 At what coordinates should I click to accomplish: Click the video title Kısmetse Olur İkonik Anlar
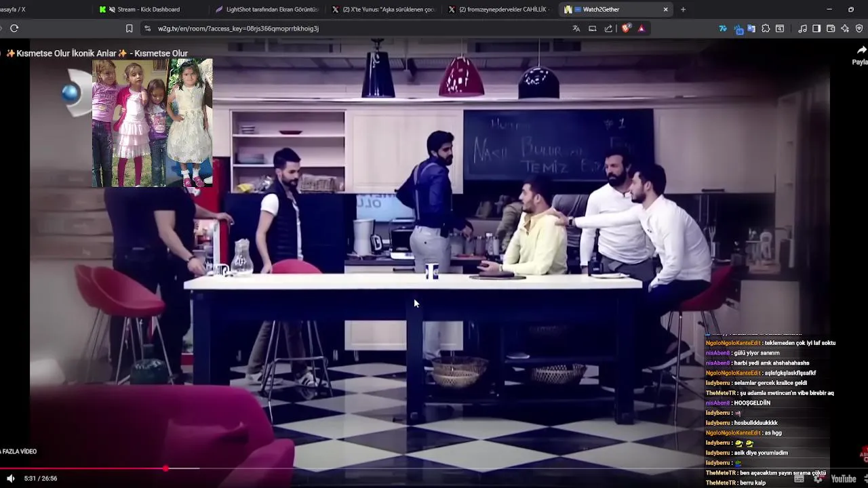pos(96,54)
